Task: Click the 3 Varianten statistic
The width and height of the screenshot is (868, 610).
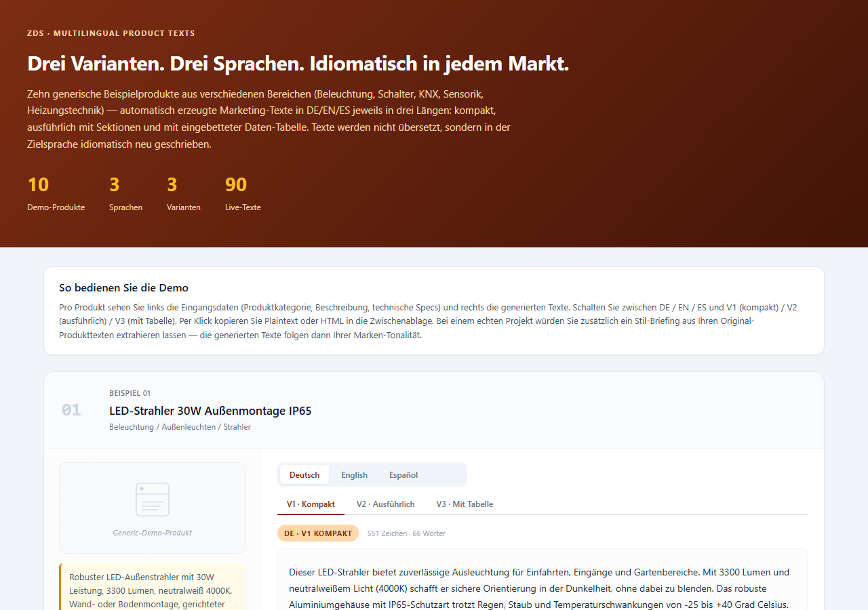Action: [184, 193]
